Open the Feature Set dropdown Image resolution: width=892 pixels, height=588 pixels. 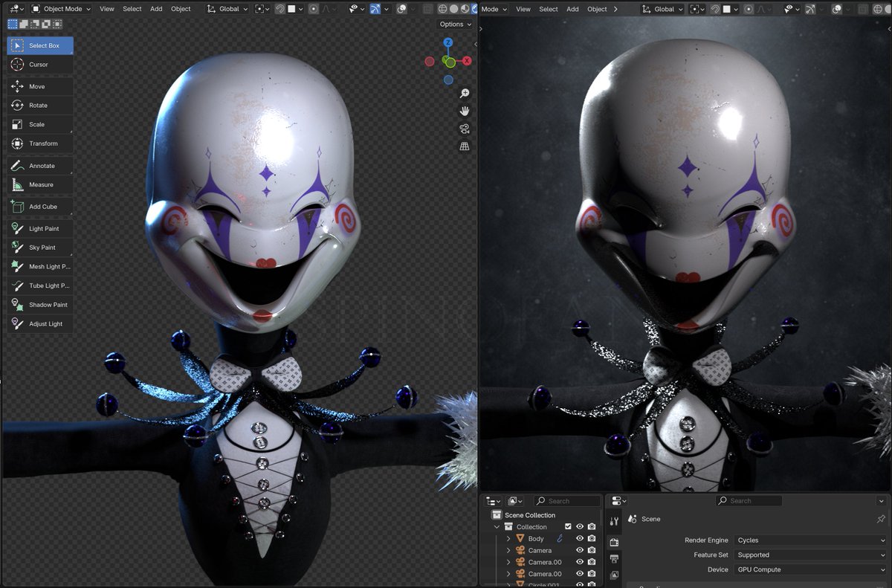point(810,555)
